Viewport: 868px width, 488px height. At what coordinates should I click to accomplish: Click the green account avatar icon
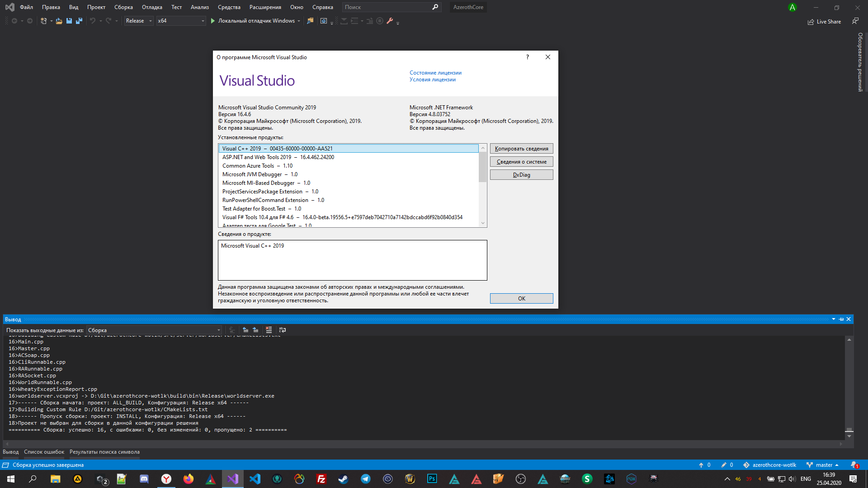pyautogui.click(x=793, y=7)
